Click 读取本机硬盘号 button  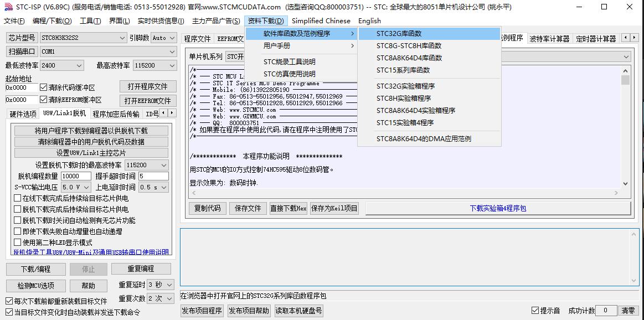298,310
